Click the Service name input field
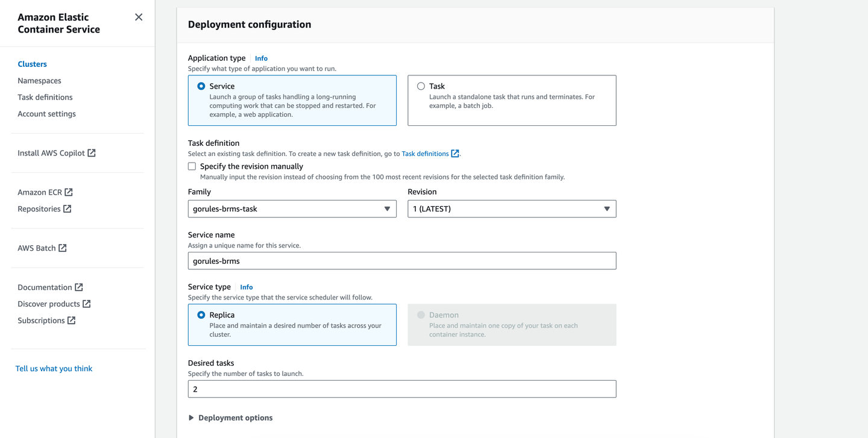 pos(401,261)
